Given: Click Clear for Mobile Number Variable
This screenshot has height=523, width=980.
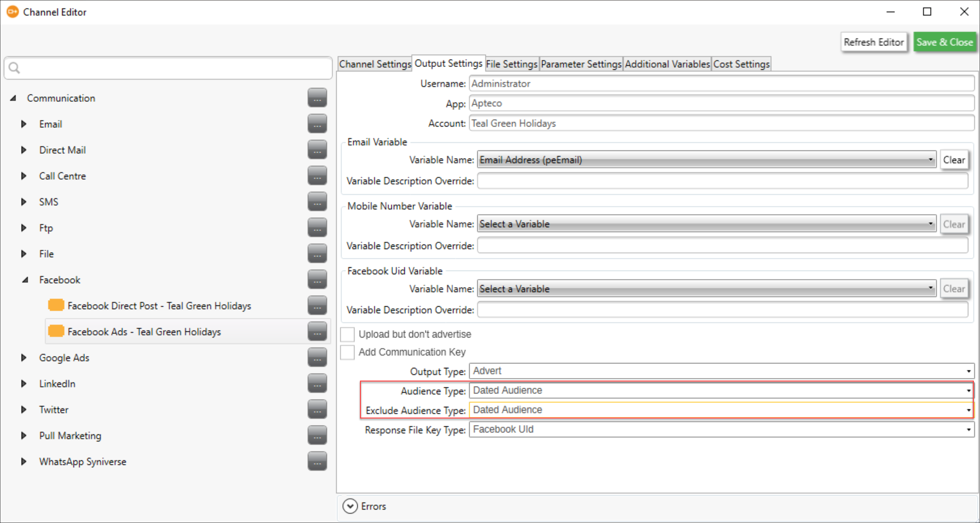Looking at the screenshot, I should click(x=954, y=224).
